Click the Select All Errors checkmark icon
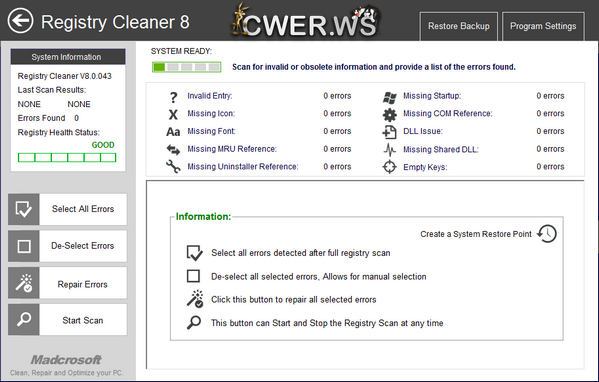Screen dimensions: 599x382 click(24, 209)
